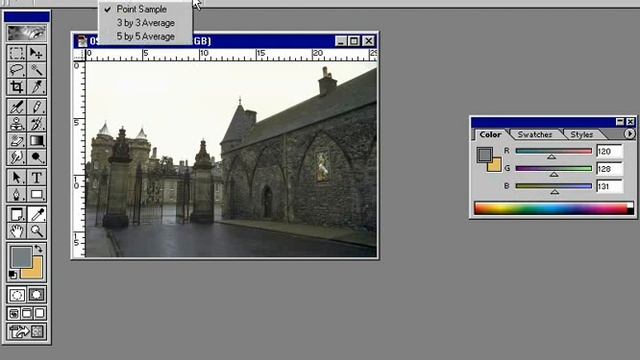The width and height of the screenshot is (640, 360).
Task: Select the Pen tool
Action: pyautogui.click(x=17, y=194)
